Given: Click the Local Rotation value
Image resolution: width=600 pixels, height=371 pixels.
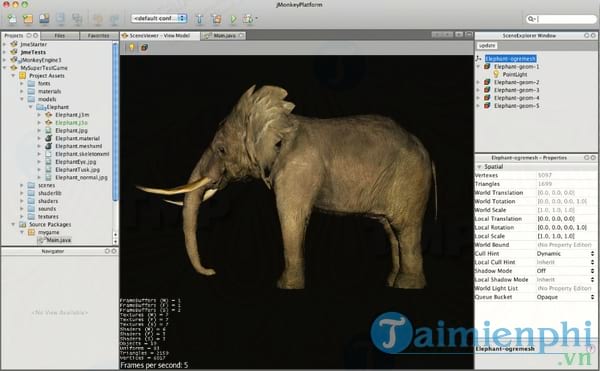Looking at the screenshot, I should [566, 228].
